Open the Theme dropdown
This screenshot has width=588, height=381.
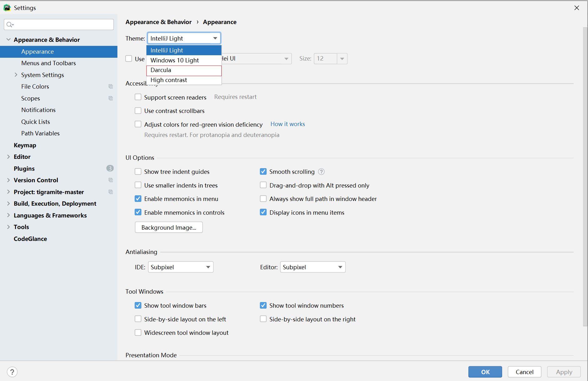point(184,38)
